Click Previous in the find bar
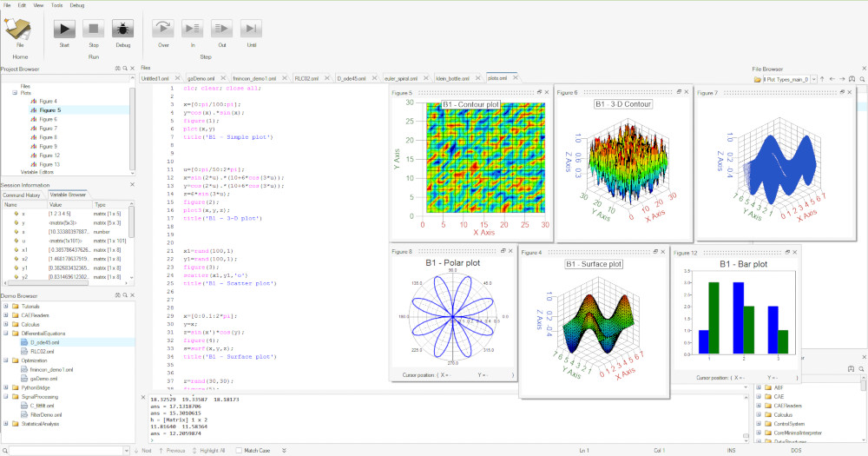This screenshot has height=456, width=868. pos(170,451)
